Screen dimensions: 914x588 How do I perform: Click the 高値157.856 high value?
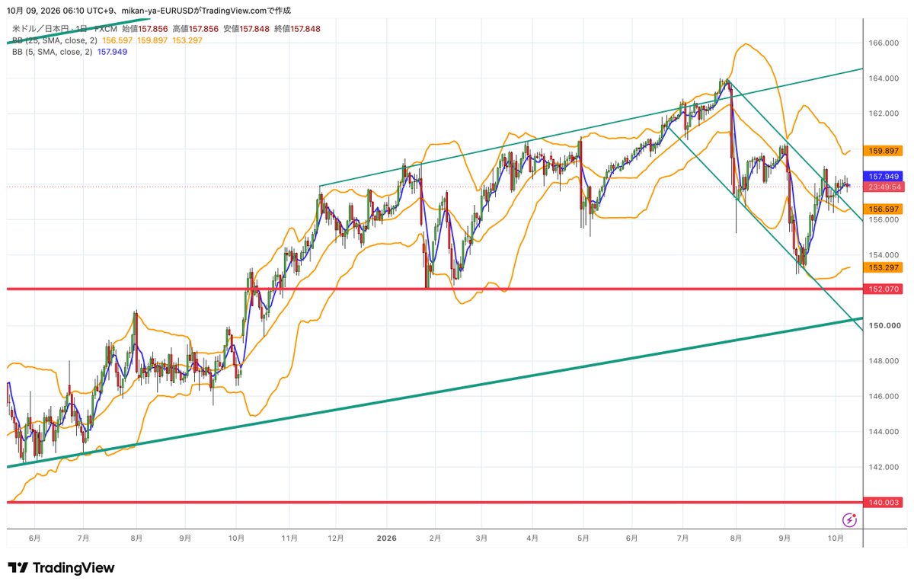tap(196, 28)
